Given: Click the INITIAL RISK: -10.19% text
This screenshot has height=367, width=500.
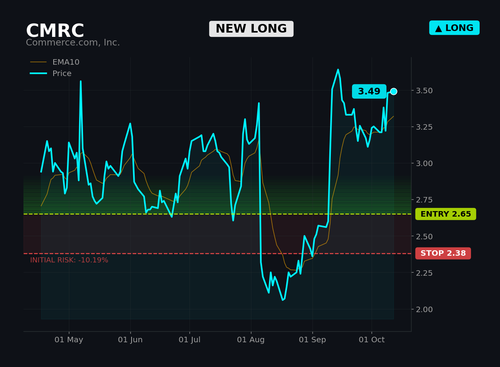Looking at the screenshot, I should [x=69, y=260].
